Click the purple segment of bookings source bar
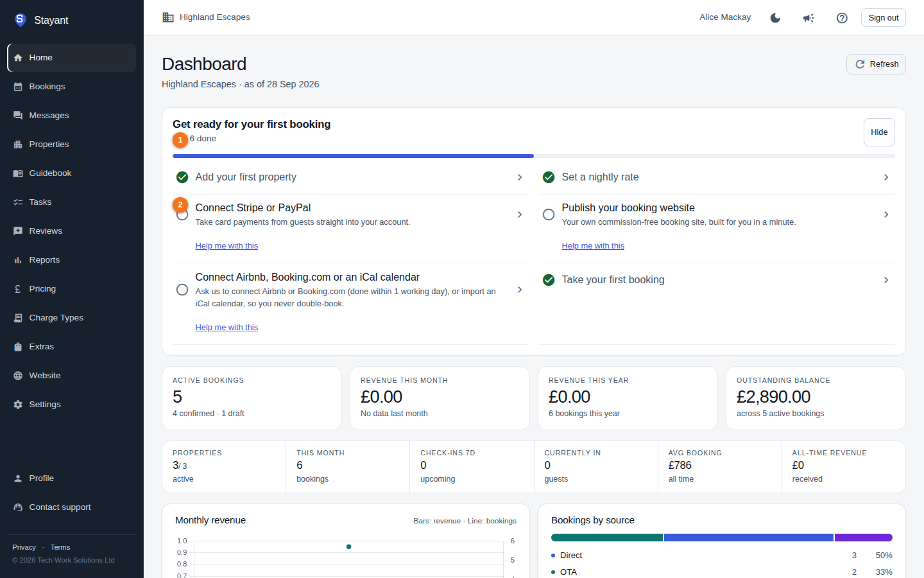 point(864,538)
